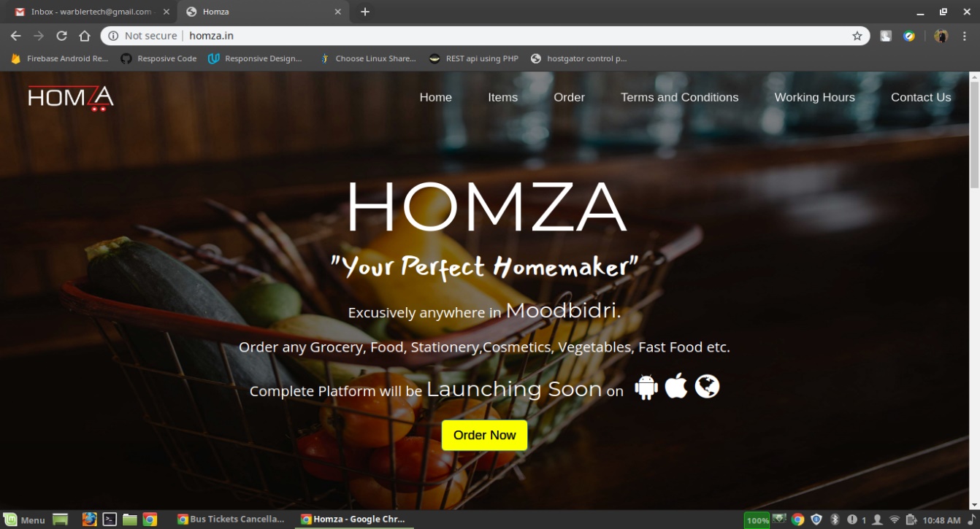Open the Linux Mint Menu
The width and height of the screenshot is (980, 529).
[24, 520]
